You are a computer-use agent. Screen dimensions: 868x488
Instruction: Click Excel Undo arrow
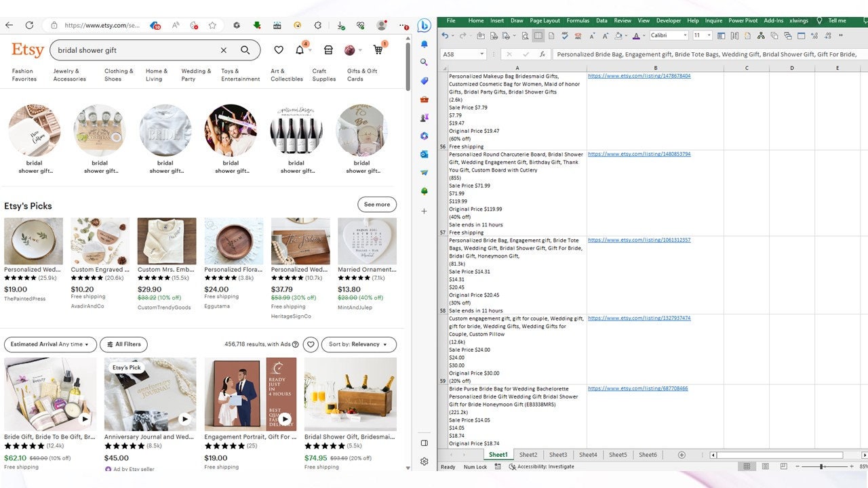pos(445,36)
